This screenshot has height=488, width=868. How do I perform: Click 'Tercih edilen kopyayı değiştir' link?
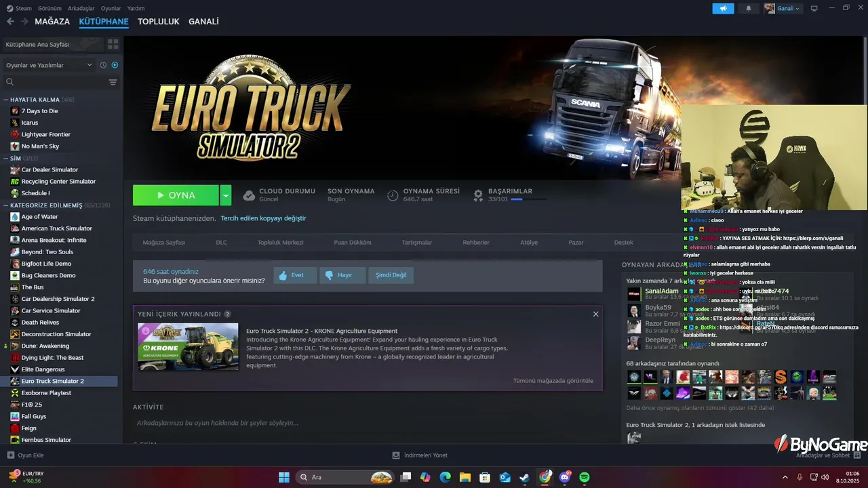(263, 218)
